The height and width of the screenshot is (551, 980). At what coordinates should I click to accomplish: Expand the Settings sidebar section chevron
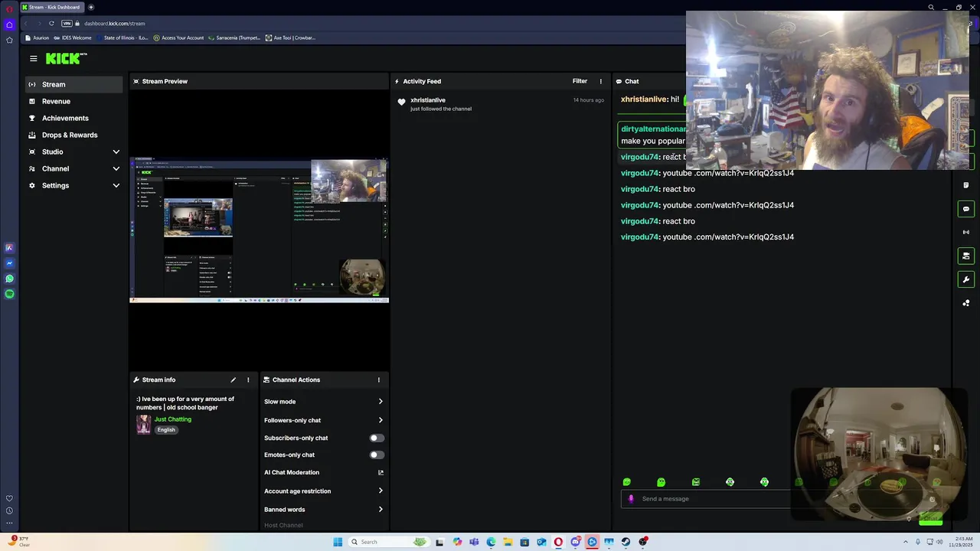pos(116,185)
